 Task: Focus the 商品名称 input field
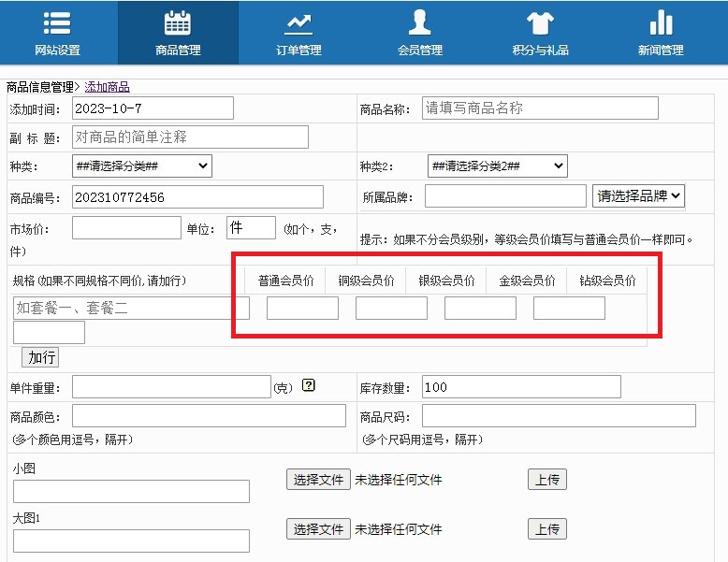click(540, 108)
